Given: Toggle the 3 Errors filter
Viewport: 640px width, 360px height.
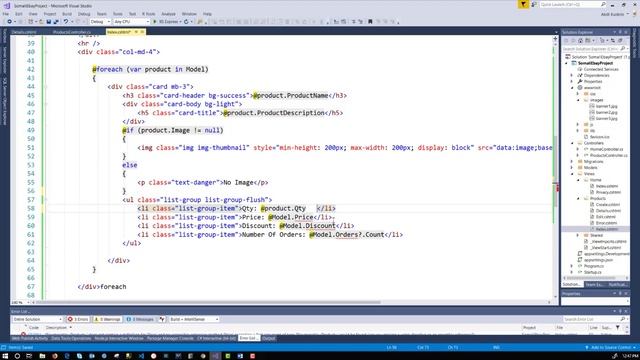Looking at the screenshot, I should click(x=78, y=319).
